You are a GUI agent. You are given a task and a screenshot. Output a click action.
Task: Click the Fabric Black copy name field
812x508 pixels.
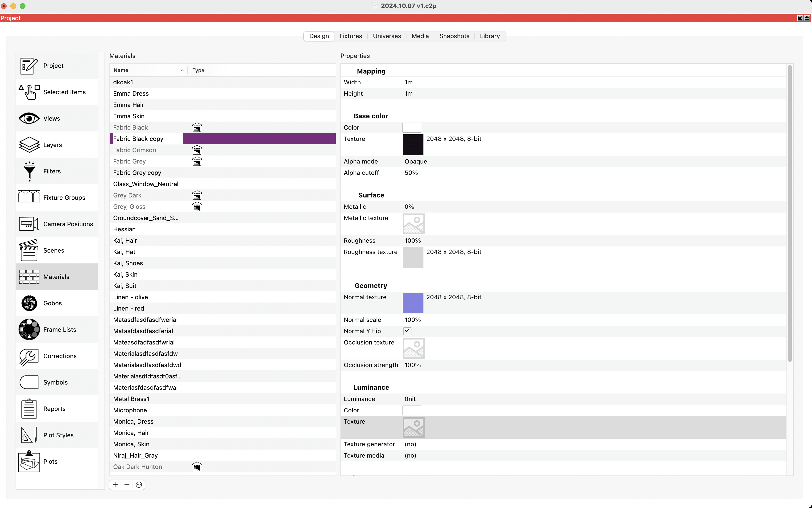(x=147, y=139)
